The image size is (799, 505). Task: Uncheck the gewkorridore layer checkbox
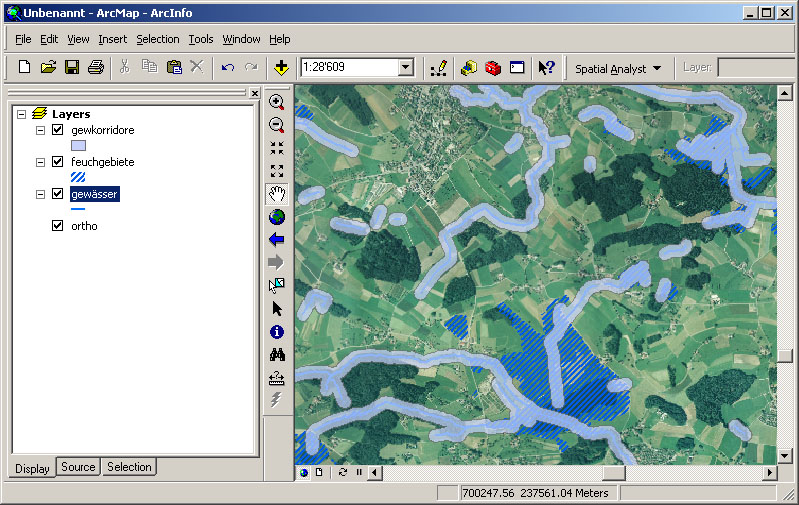coord(57,130)
